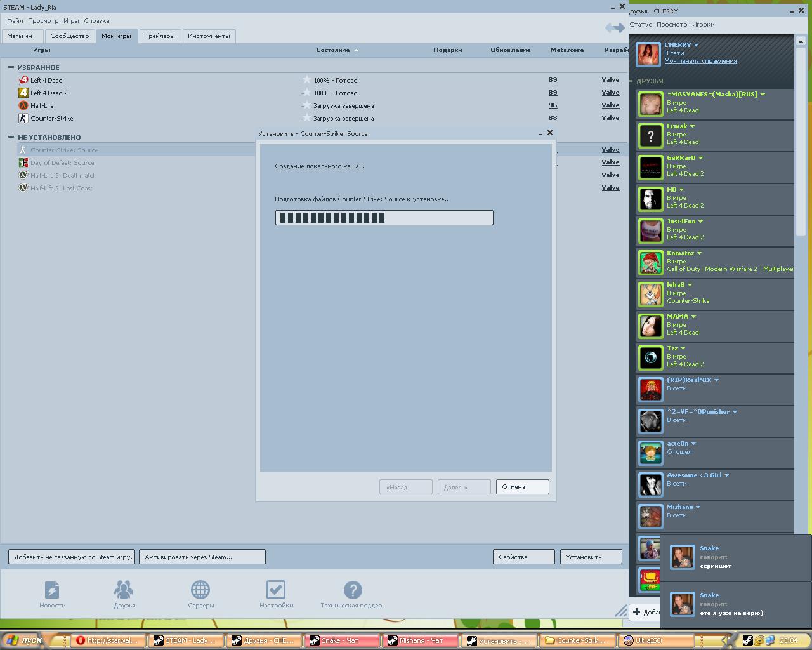Sort by the Metascore column header
This screenshot has width=812, height=650.
click(567, 50)
